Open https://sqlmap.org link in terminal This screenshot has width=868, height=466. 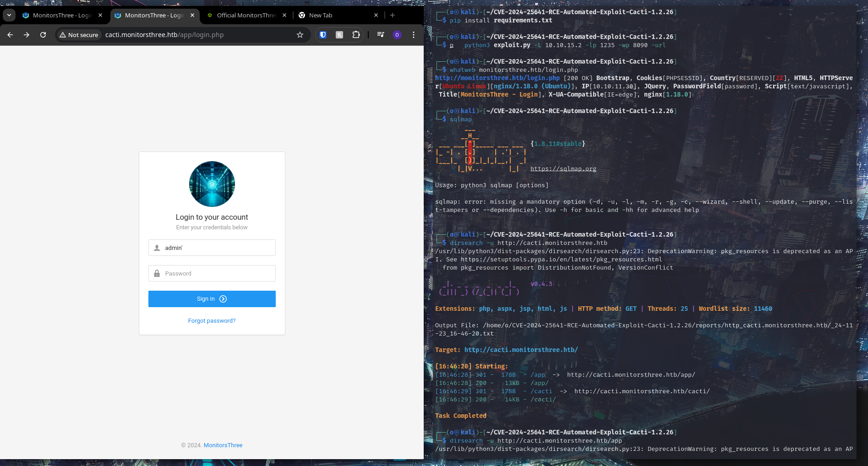[x=563, y=169]
